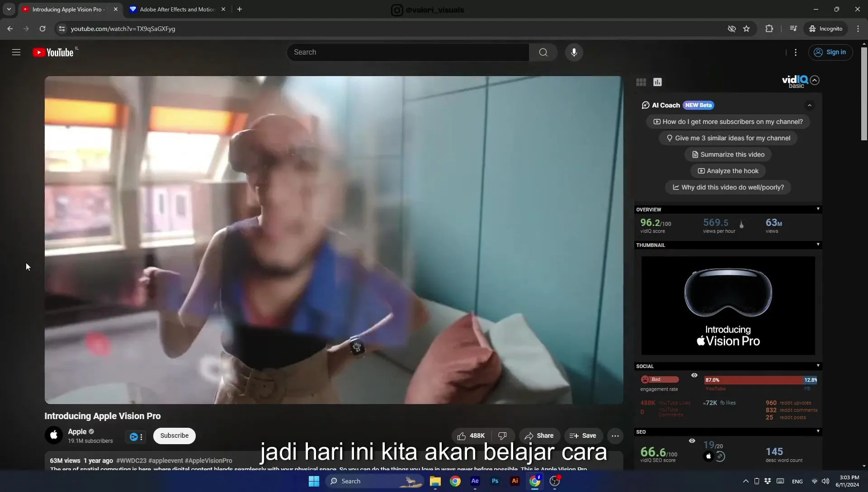868x492 pixels.
Task: Open vidIQ grid view icon
Action: (x=641, y=82)
